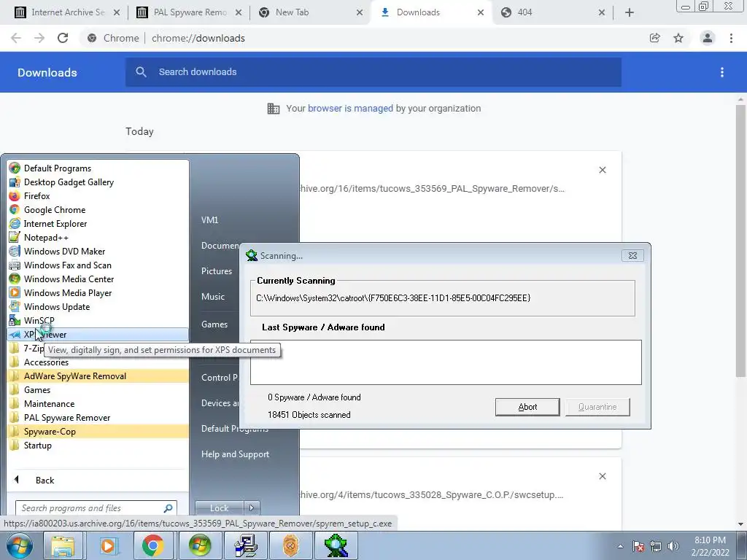Open Help and Support in Start menu
Viewport: 747px width, 560px height.
(235, 454)
